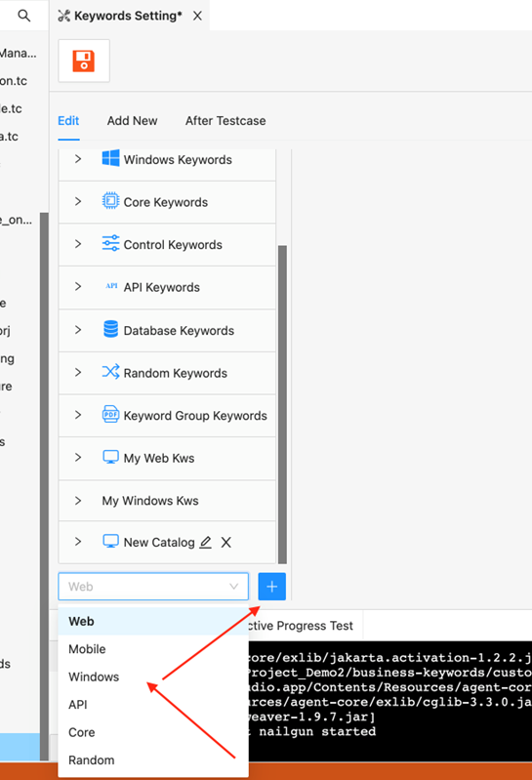Expand the Core Keywords group

pyautogui.click(x=78, y=201)
